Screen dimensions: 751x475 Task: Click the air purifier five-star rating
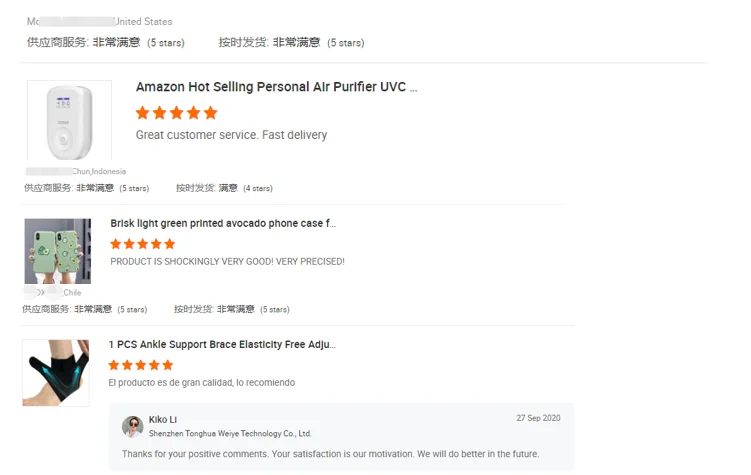tap(177, 113)
